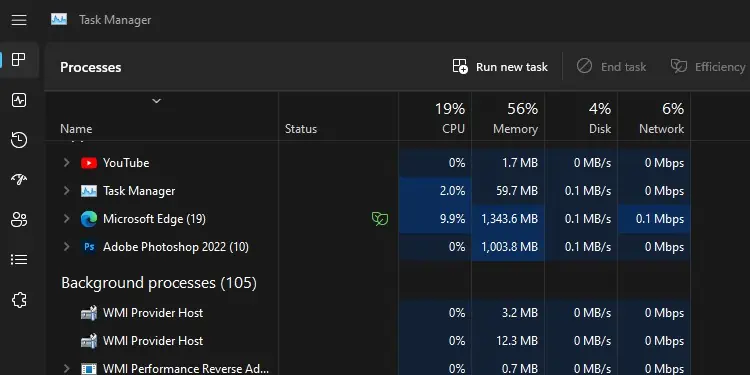This screenshot has height=375, width=750.
Task: Expand the Microsoft Edge (19) process group
Action: pos(66,219)
